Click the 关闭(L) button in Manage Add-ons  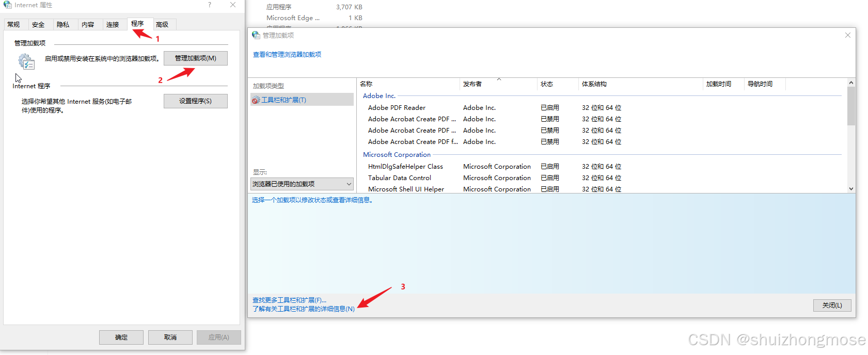pos(832,305)
